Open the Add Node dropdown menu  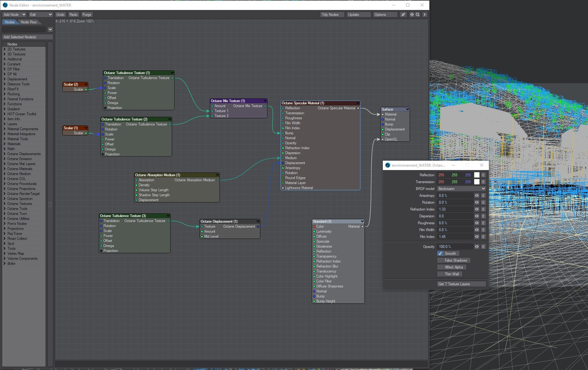tap(14, 15)
